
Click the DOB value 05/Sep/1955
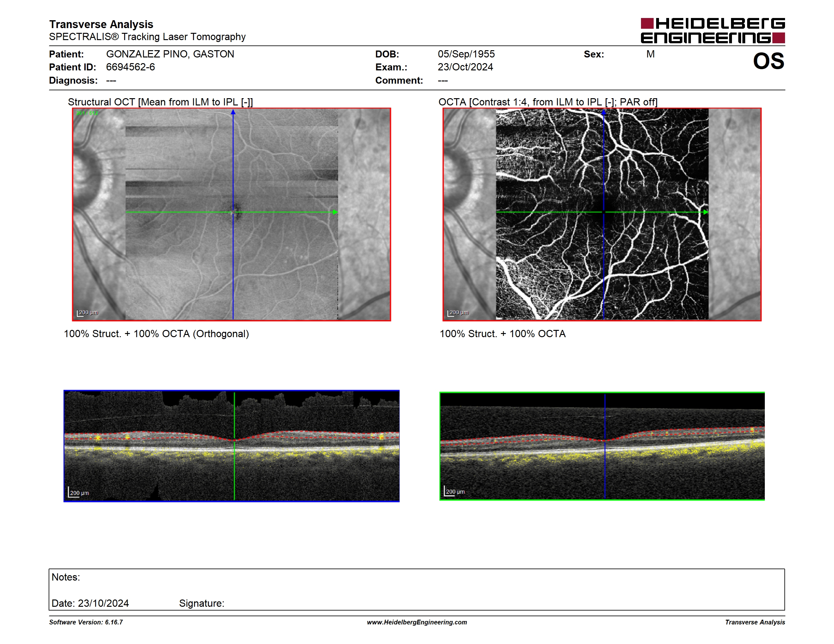point(466,54)
